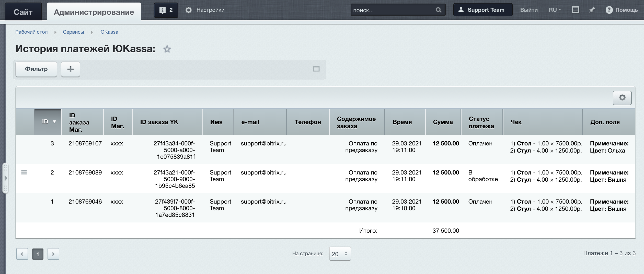Viewport: 644px width, 274px height.
Task: Collapse the filter panel
Action: click(316, 69)
